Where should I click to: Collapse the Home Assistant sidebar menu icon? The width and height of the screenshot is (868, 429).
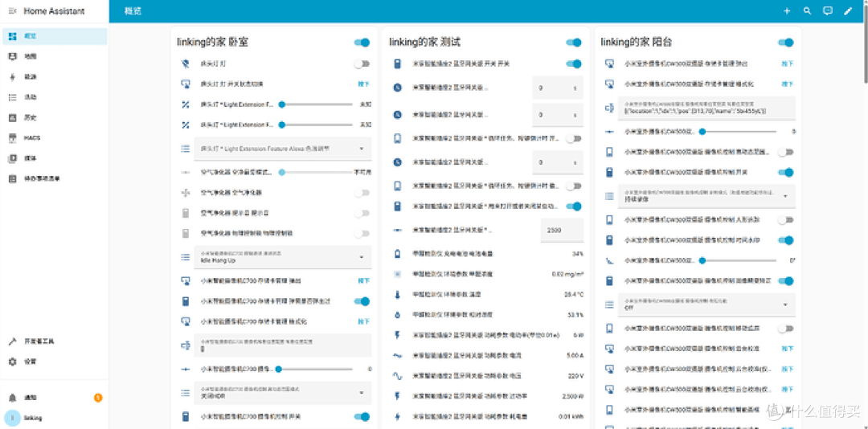pyautogui.click(x=13, y=11)
